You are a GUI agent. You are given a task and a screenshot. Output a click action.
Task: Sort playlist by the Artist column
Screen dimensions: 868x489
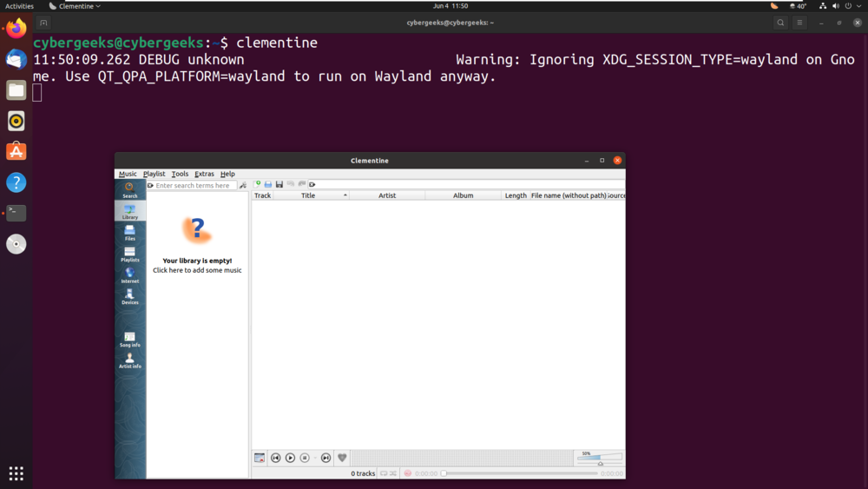pyautogui.click(x=387, y=195)
